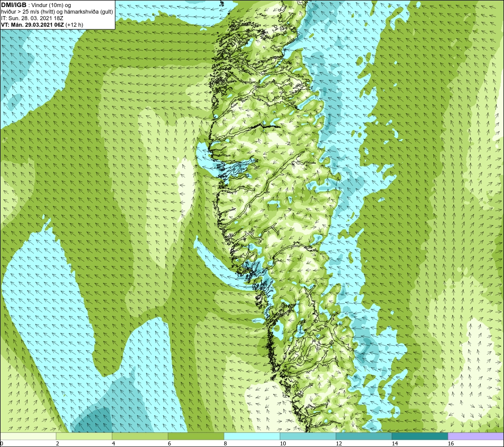Click the scale label "0"
The height and width of the screenshot is (447, 504).
click(2, 444)
